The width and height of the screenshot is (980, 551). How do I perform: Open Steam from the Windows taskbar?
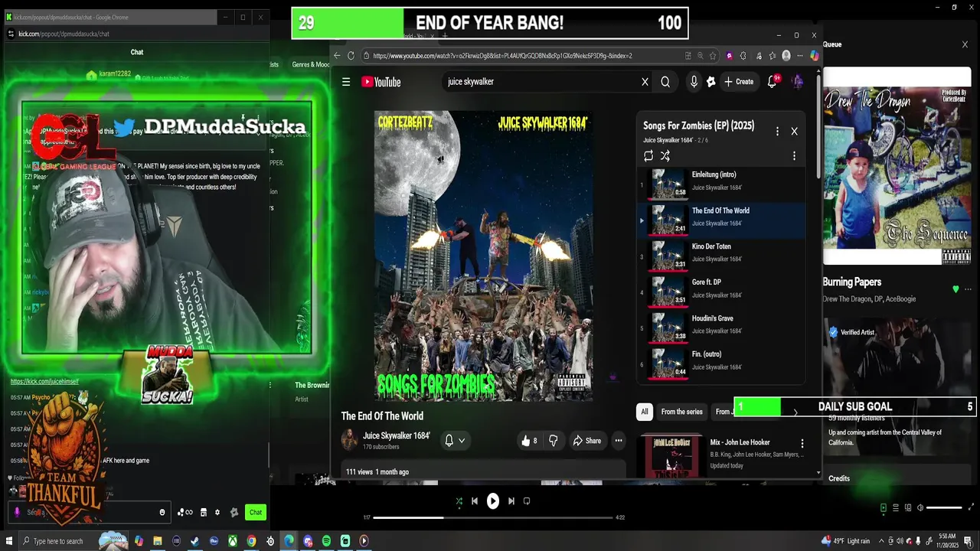(x=194, y=541)
